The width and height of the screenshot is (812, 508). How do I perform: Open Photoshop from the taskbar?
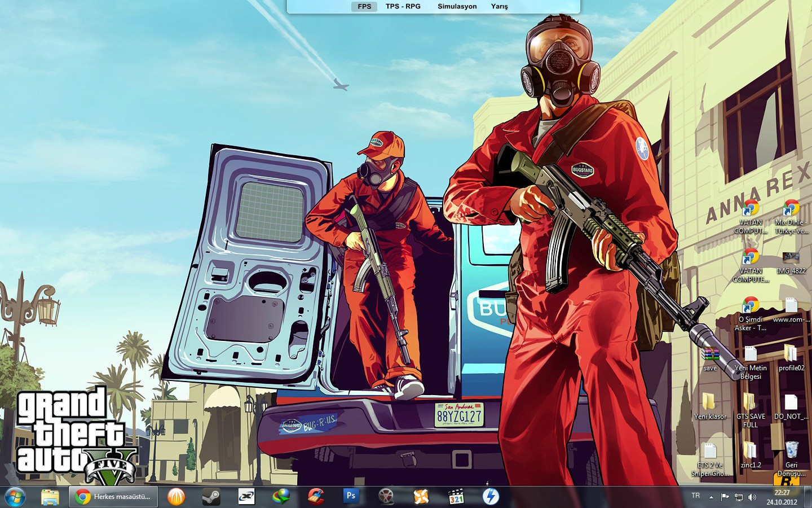pos(351,496)
